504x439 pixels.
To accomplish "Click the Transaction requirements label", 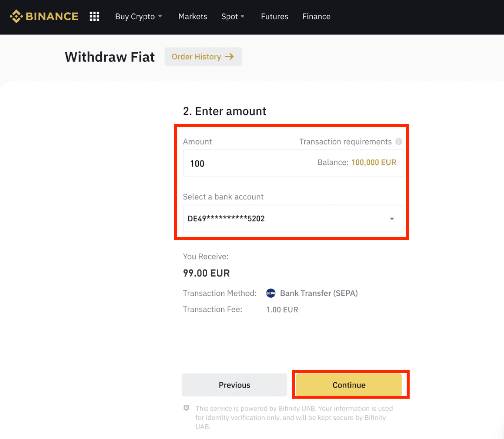I will pos(345,142).
